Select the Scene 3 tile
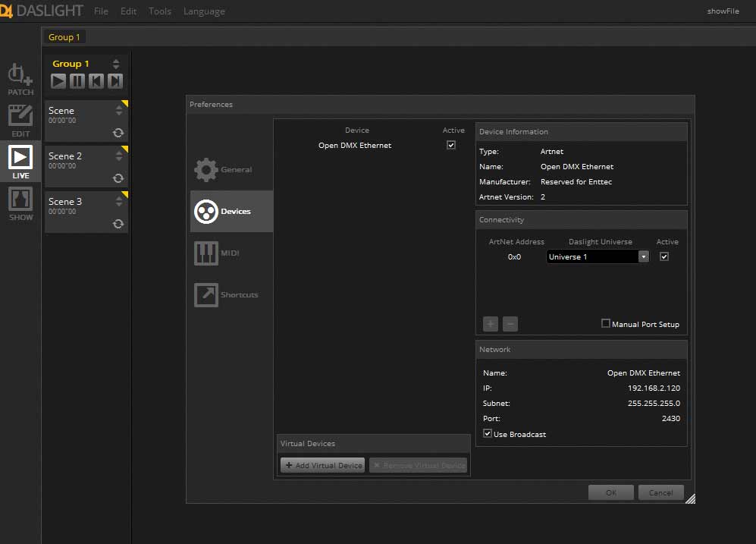The width and height of the screenshot is (756, 544). coord(86,212)
